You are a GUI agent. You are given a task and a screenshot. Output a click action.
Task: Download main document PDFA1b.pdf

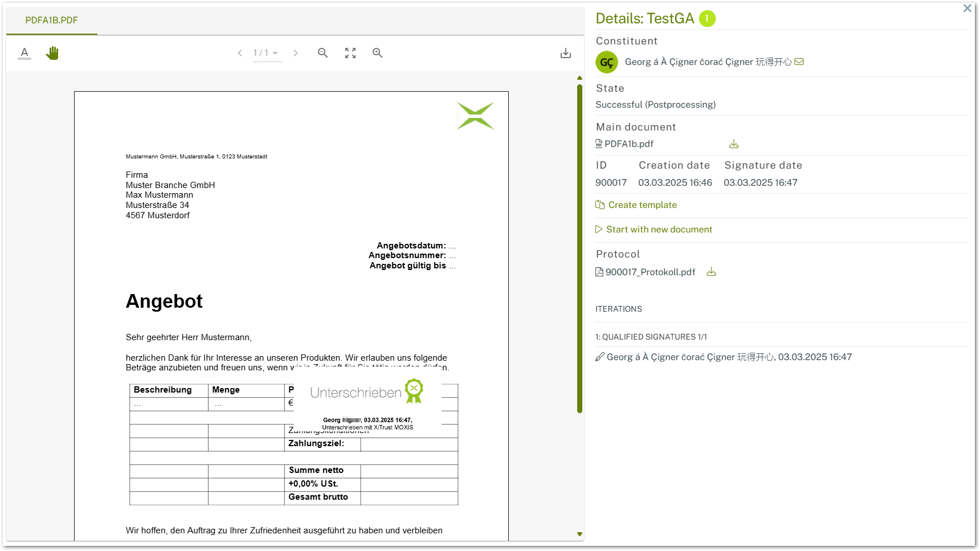tap(734, 144)
